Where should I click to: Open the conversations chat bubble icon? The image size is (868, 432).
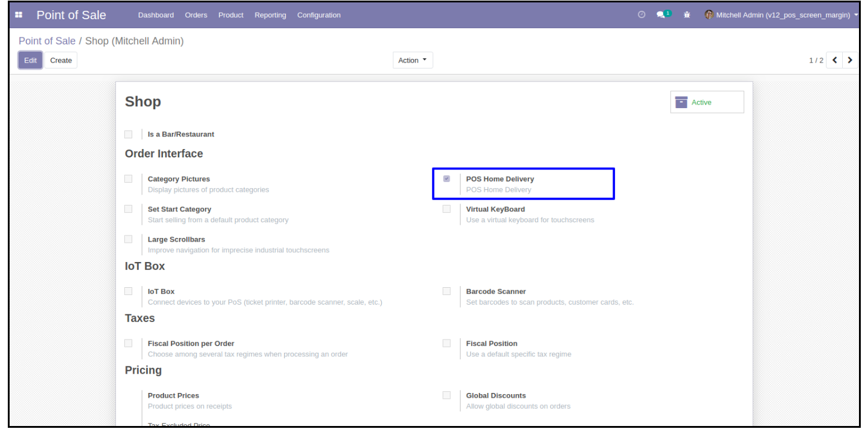tap(661, 15)
